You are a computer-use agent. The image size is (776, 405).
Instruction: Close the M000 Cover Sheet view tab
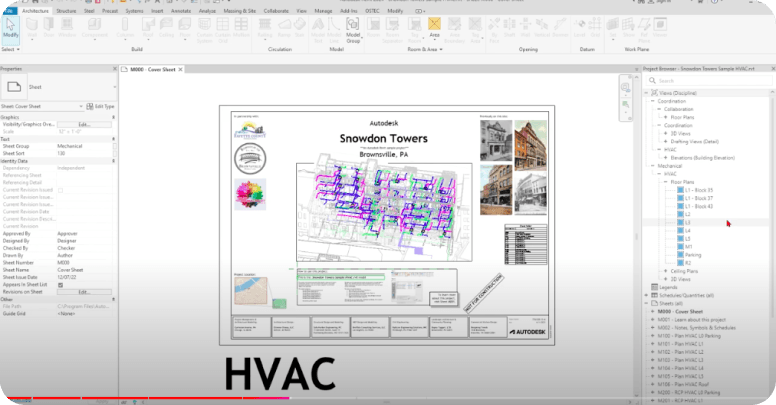pyautogui.click(x=181, y=70)
